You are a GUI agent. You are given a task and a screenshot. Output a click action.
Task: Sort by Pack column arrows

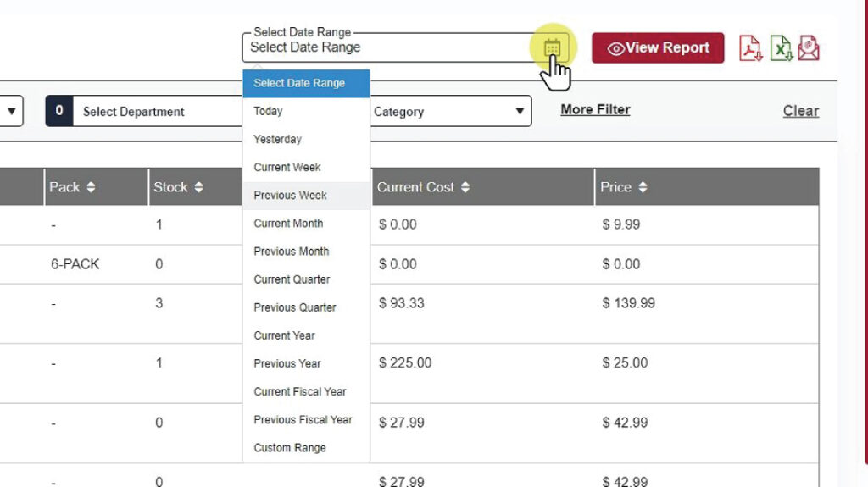pos(91,187)
